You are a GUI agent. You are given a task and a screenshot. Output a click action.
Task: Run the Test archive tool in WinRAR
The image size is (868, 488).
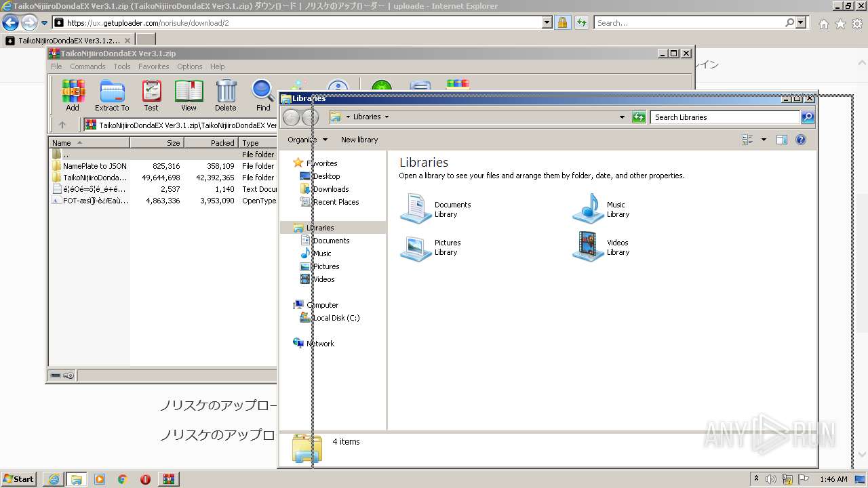pos(151,95)
